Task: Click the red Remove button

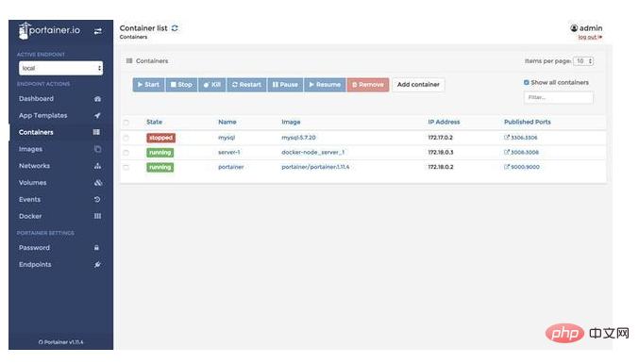Action: tap(368, 85)
